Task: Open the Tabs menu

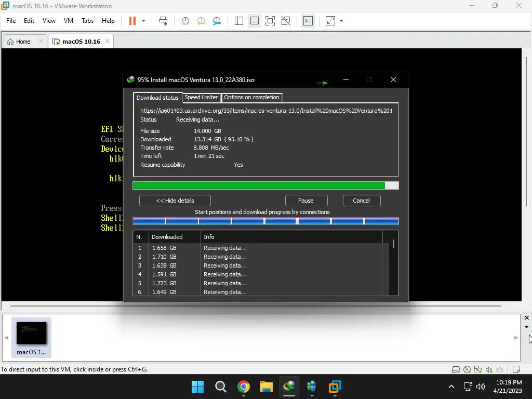Action: click(87, 21)
